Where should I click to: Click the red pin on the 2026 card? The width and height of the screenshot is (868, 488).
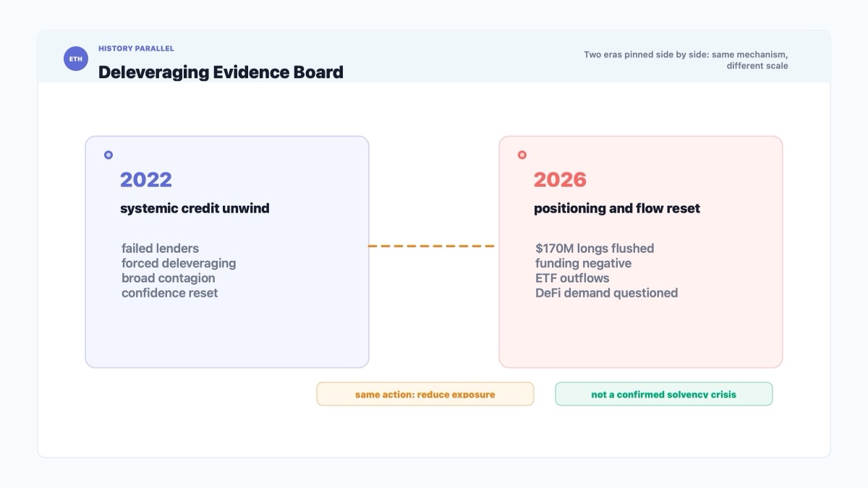pyautogui.click(x=522, y=155)
